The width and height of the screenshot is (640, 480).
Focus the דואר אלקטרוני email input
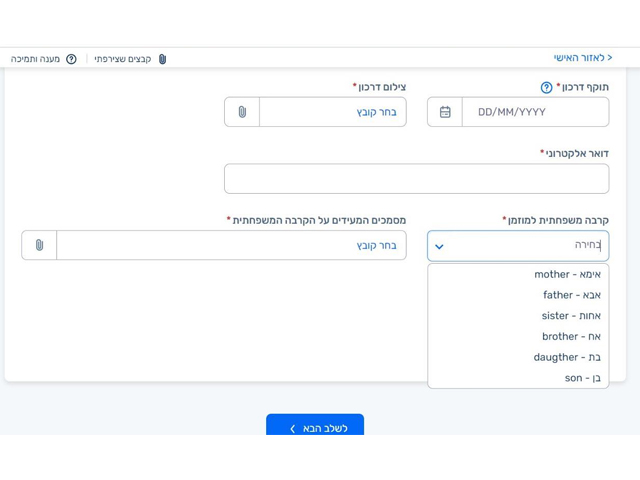(x=416, y=179)
